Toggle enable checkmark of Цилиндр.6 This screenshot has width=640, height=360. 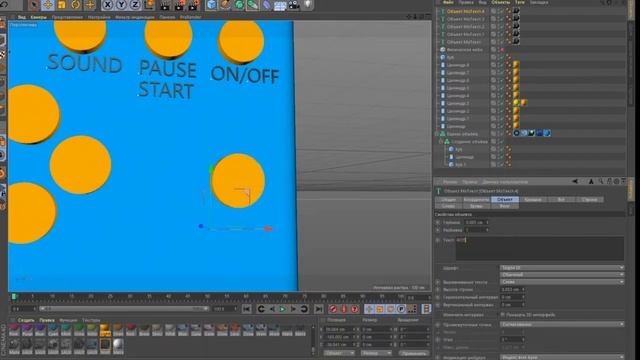(x=501, y=80)
